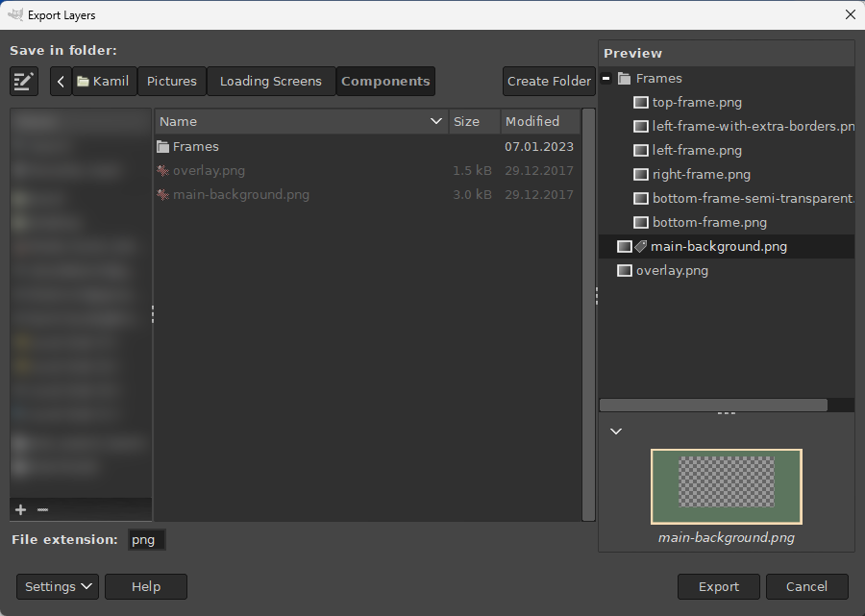Viewport: 865px width, 616px height.
Task: Sort files by the Name column header
Action: 300,122
